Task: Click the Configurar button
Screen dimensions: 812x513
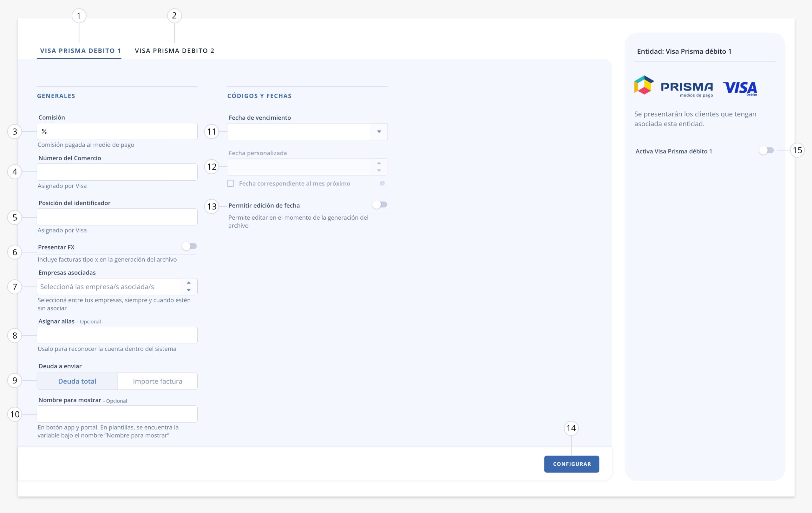Action: pyautogui.click(x=572, y=464)
